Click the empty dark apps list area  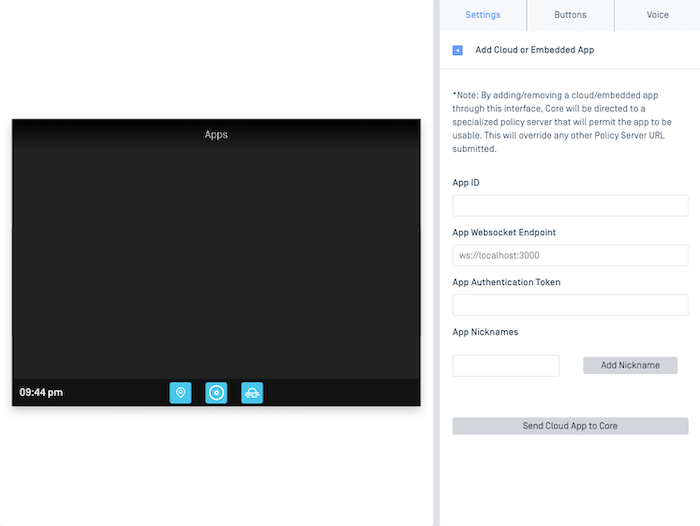pyautogui.click(x=216, y=260)
